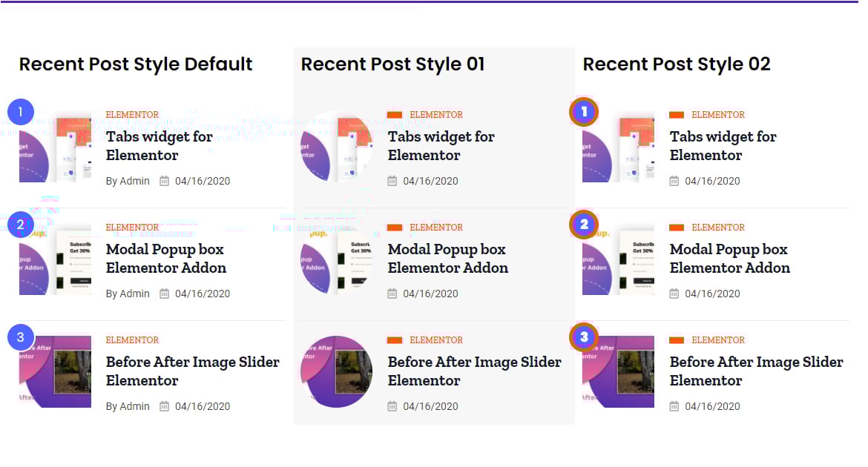The image size is (868, 467).
Task: Select circular Before After Slider thumbnail in Style 01
Action: (337, 371)
